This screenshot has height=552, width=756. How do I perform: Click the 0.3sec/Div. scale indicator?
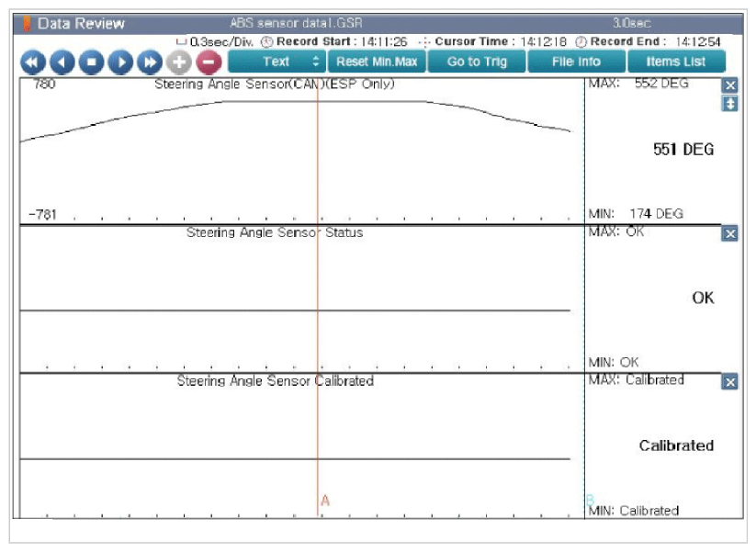[215, 42]
